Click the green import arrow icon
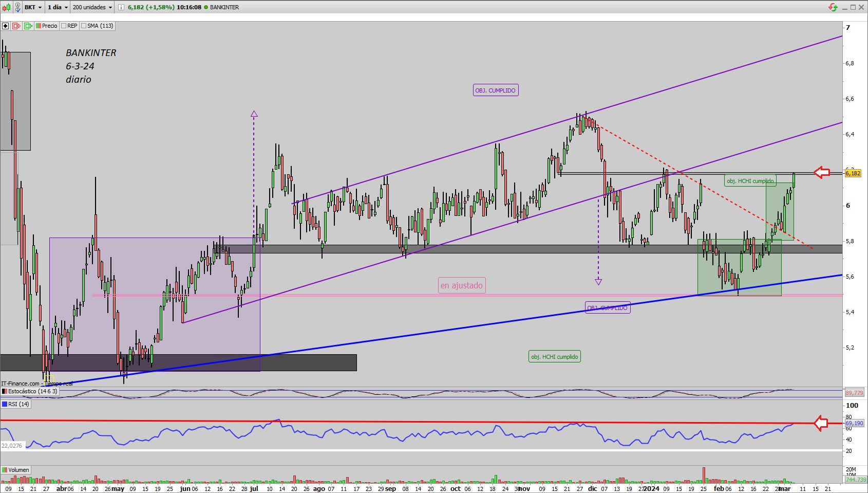 [28, 26]
